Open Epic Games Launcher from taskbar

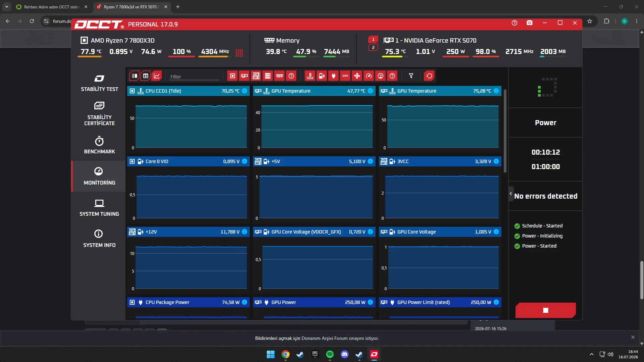coord(315,354)
